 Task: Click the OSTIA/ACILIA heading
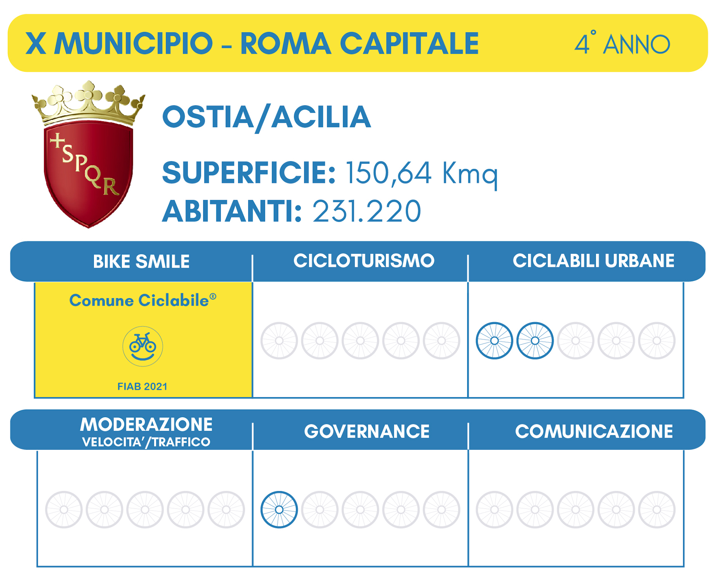tap(267, 118)
